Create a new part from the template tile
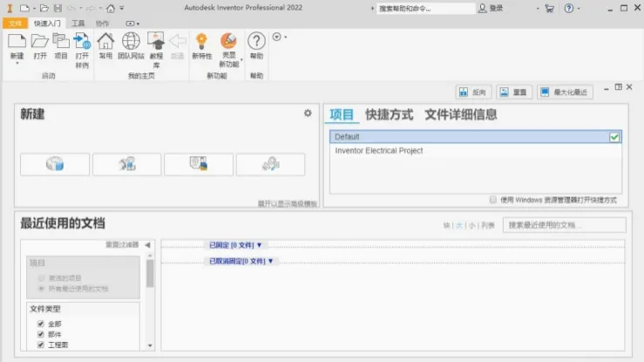This screenshot has height=362, width=644. (55, 164)
